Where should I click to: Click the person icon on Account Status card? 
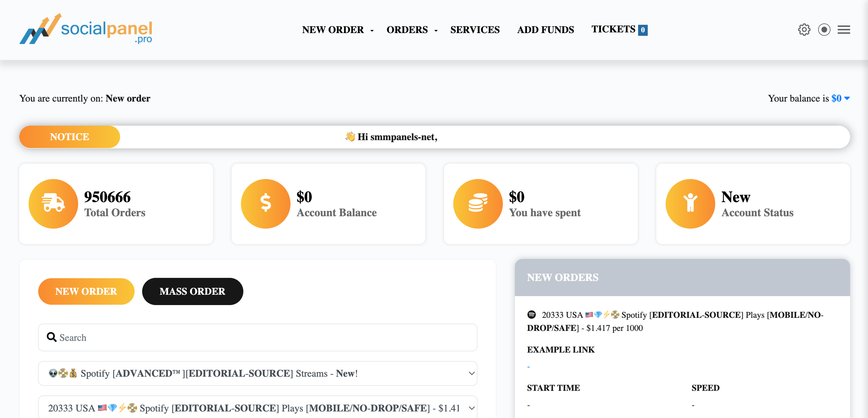point(690,203)
